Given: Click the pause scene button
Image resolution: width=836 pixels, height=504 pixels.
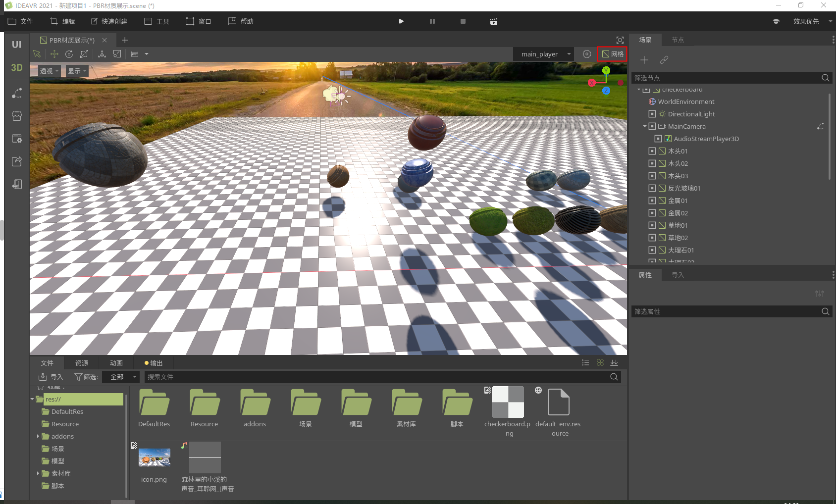Looking at the screenshot, I should 432,21.
